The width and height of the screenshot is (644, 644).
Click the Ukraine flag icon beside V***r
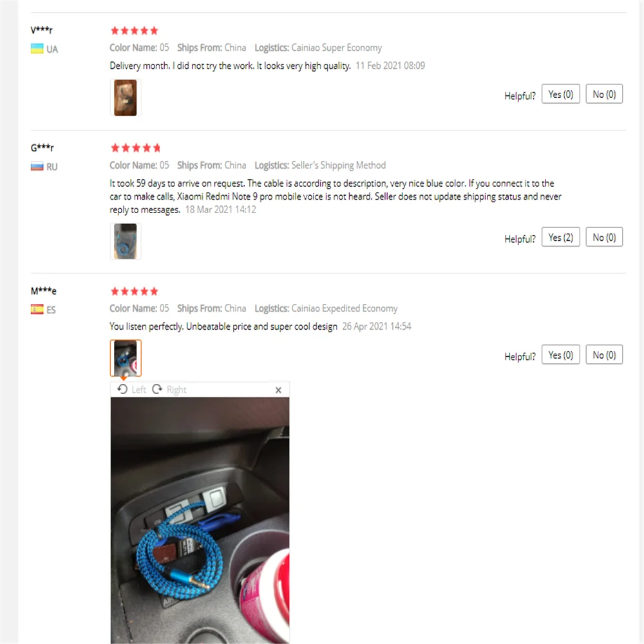coord(37,49)
